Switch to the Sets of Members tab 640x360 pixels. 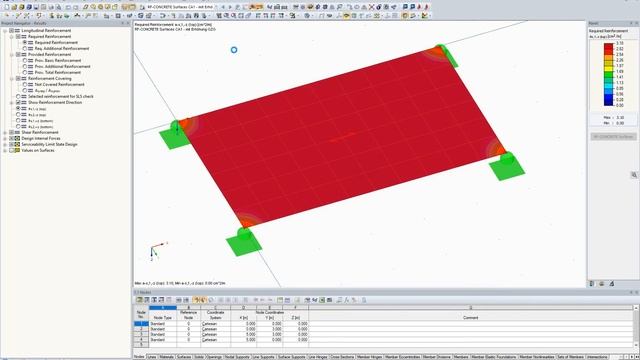click(570, 357)
